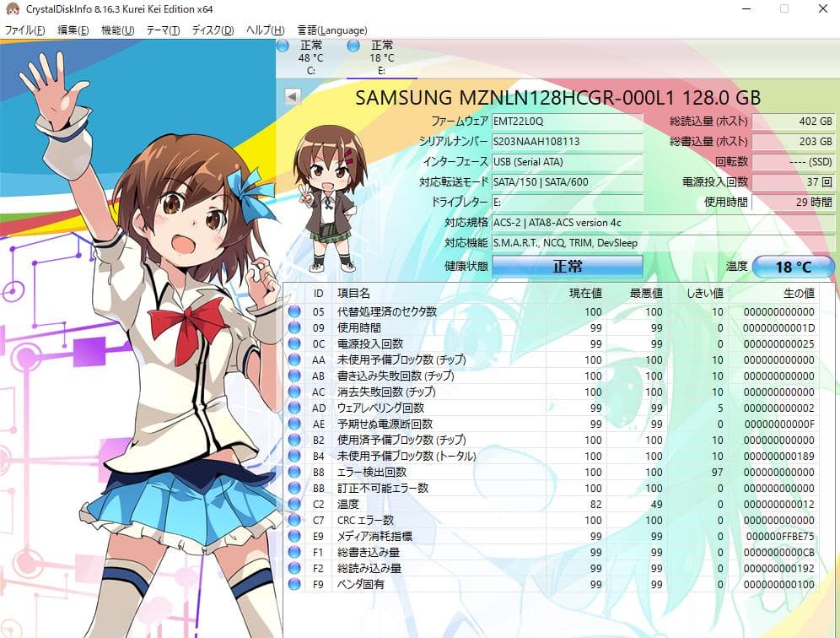Click status orb for row AB 書き込み失敗回数
The image size is (840, 638).
coord(294,376)
